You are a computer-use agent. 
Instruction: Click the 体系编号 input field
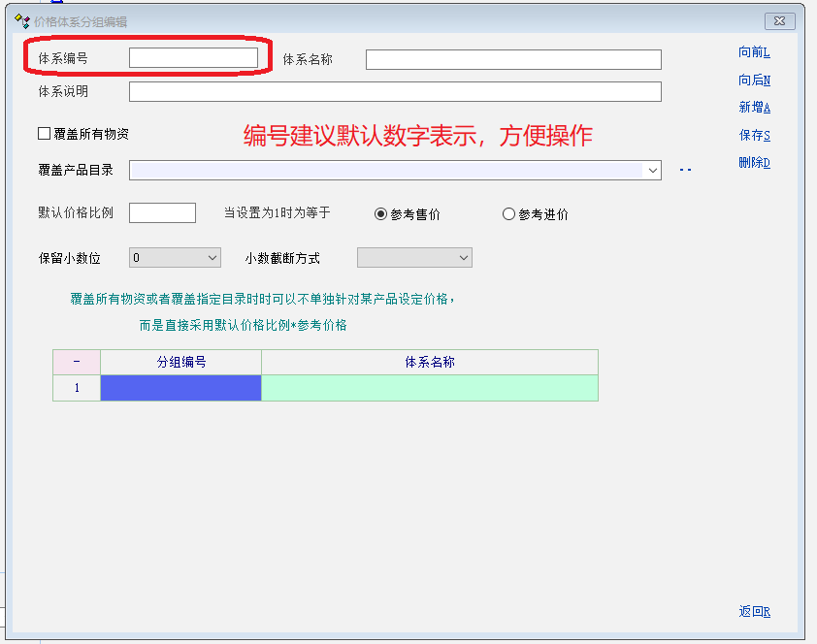(193, 58)
